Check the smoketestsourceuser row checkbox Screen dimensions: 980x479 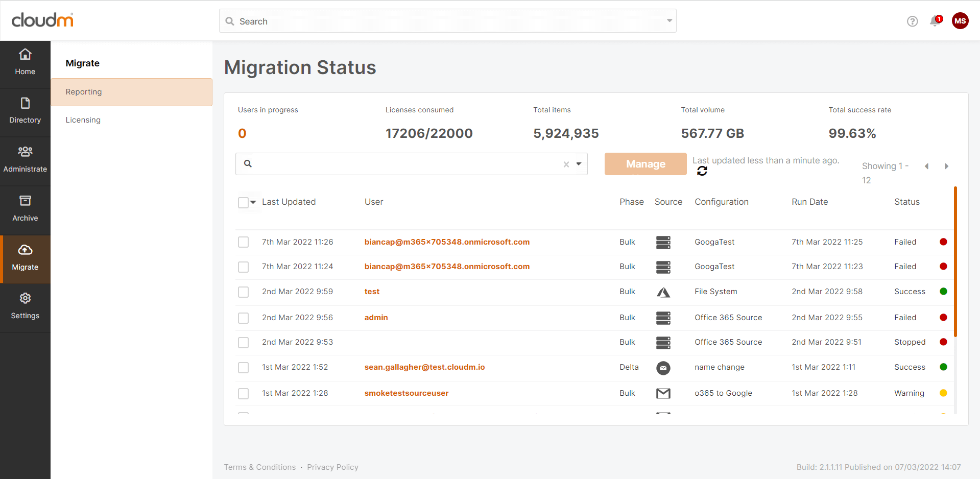point(244,394)
